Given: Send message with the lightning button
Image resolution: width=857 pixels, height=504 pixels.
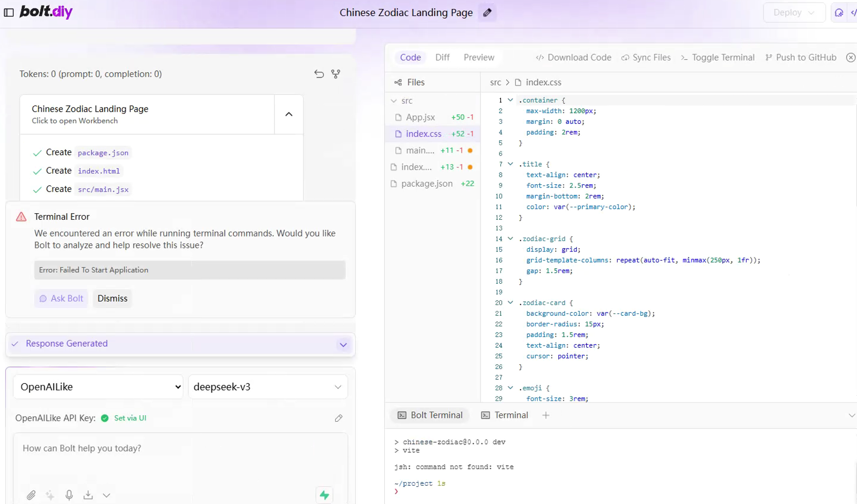Looking at the screenshot, I should point(324,495).
